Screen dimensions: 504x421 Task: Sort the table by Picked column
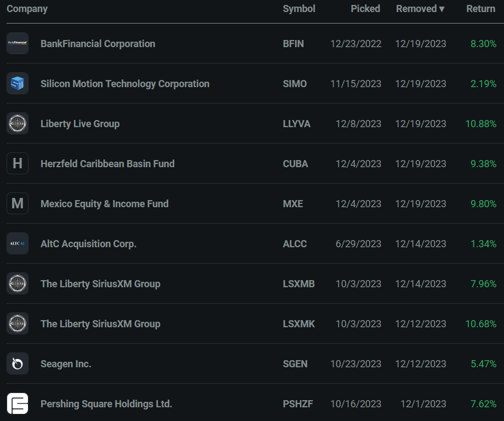coord(365,9)
